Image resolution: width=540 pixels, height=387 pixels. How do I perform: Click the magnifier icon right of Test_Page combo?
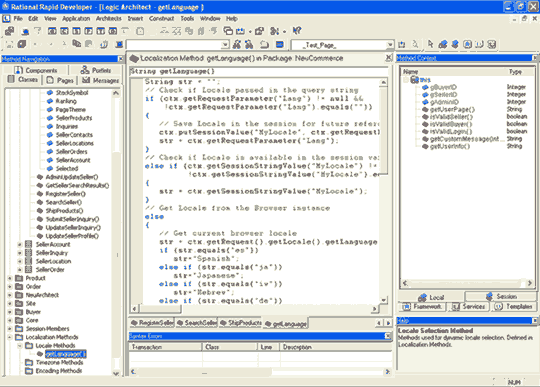tap(416, 44)
